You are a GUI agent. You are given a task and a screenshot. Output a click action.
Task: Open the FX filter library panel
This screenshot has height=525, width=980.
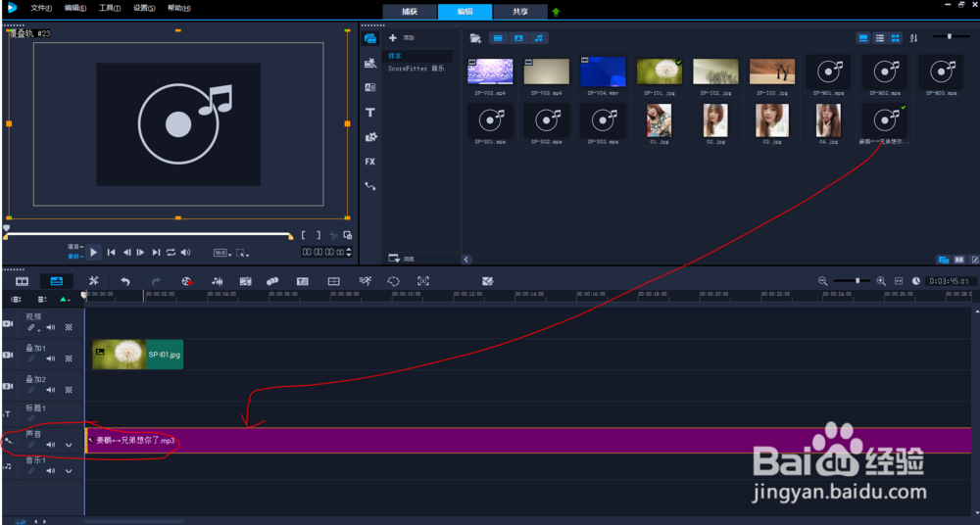[370, 162]
